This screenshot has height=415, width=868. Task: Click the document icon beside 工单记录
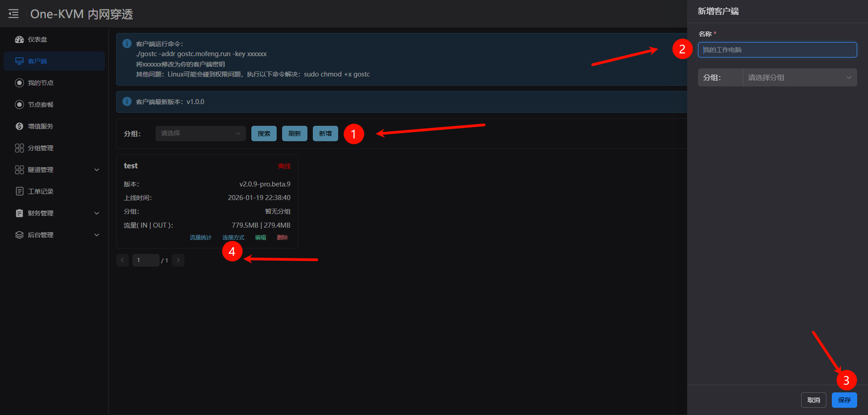click(x=19, y=191)
